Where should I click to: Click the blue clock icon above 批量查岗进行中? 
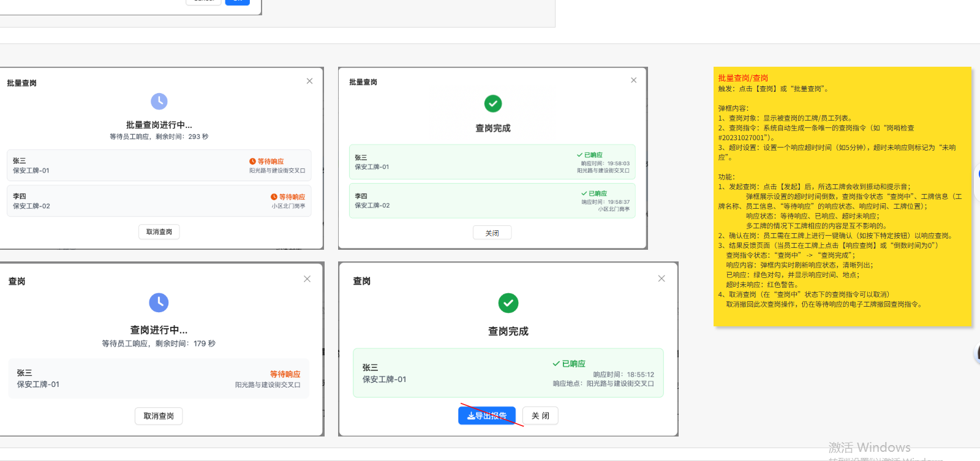(159, 101)
